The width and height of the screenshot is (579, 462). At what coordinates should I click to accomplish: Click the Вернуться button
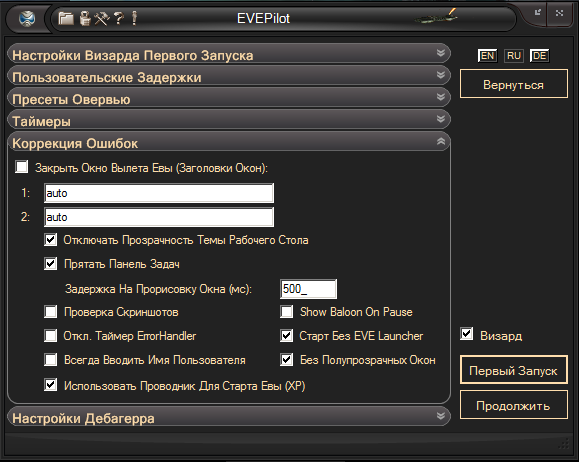[514, 84]
